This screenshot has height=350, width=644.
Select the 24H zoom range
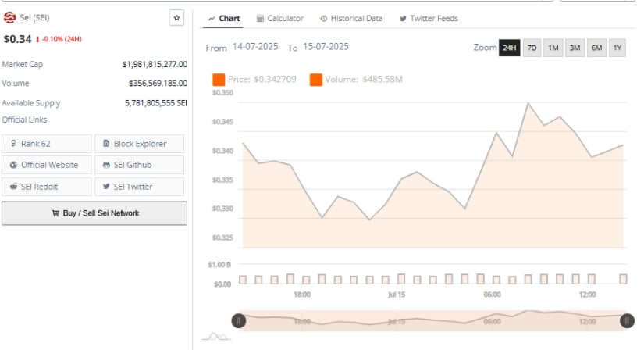pyautogui.click(x=509, y=48)
